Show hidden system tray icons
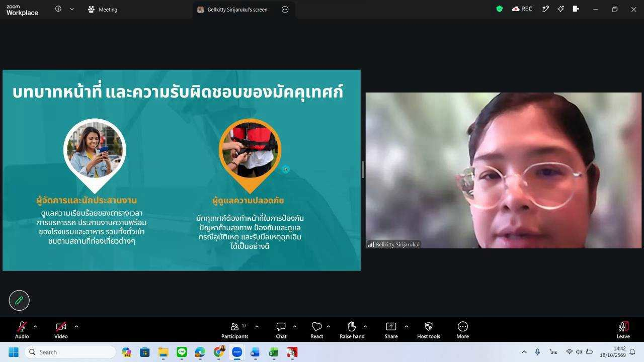Viewport: 644px width, 362px height. click(524, 352)
